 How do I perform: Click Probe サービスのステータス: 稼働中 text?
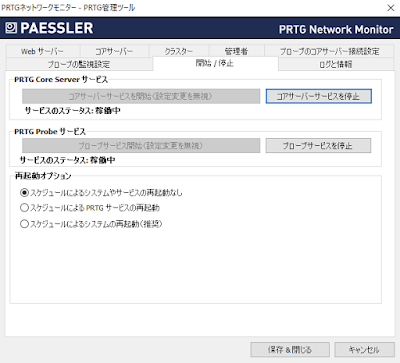pos(68,160)
